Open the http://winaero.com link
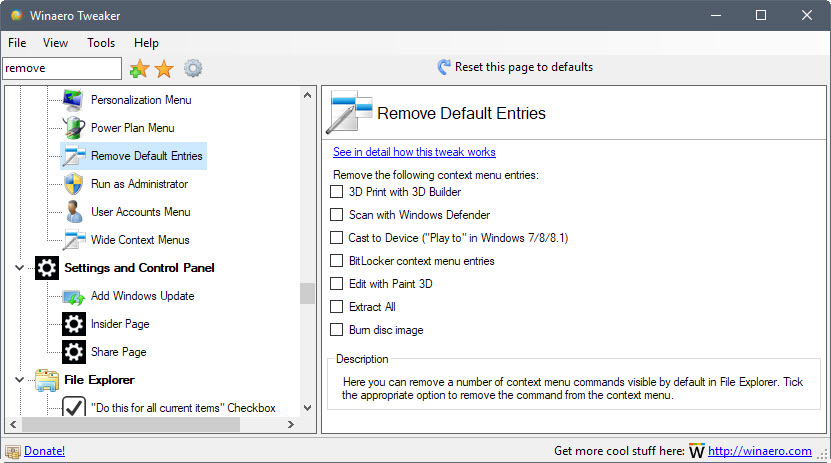The height and width of the screenshot is (463, 831). [759, 451]
